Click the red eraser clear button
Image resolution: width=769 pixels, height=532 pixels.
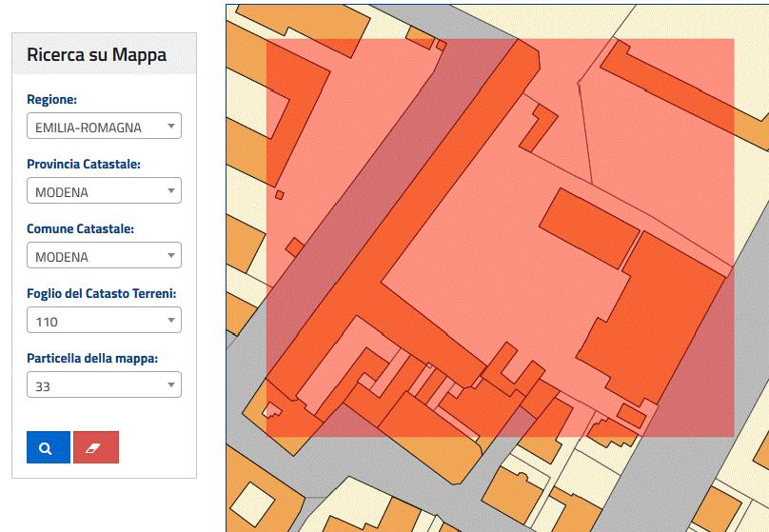click(96, 447)
